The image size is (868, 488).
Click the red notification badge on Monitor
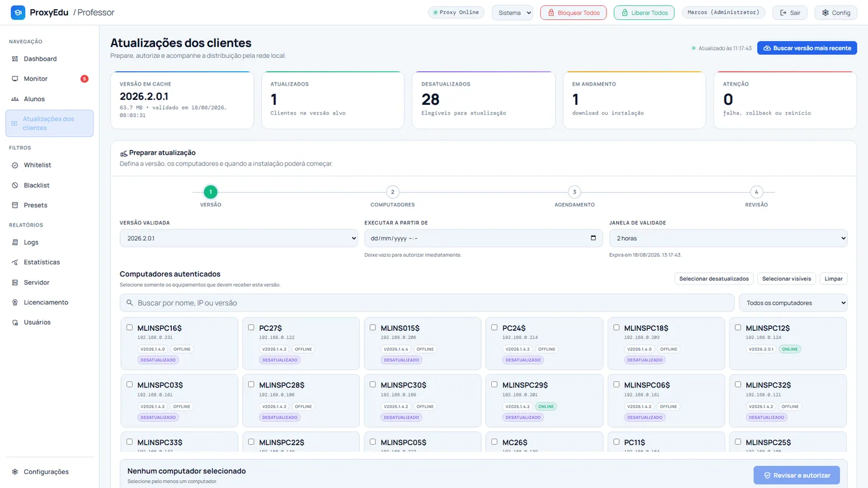[84, 79]
